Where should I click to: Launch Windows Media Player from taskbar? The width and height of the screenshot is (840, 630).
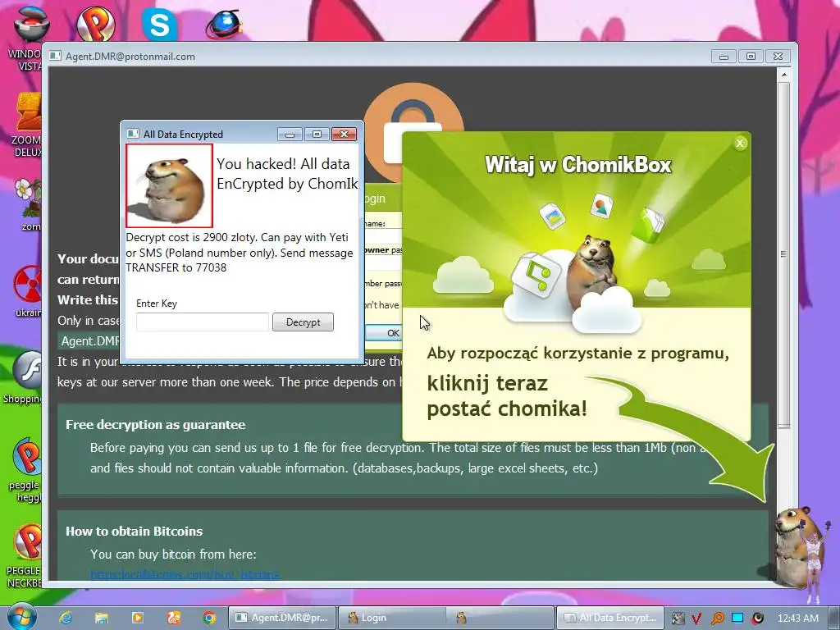point(137,618)
